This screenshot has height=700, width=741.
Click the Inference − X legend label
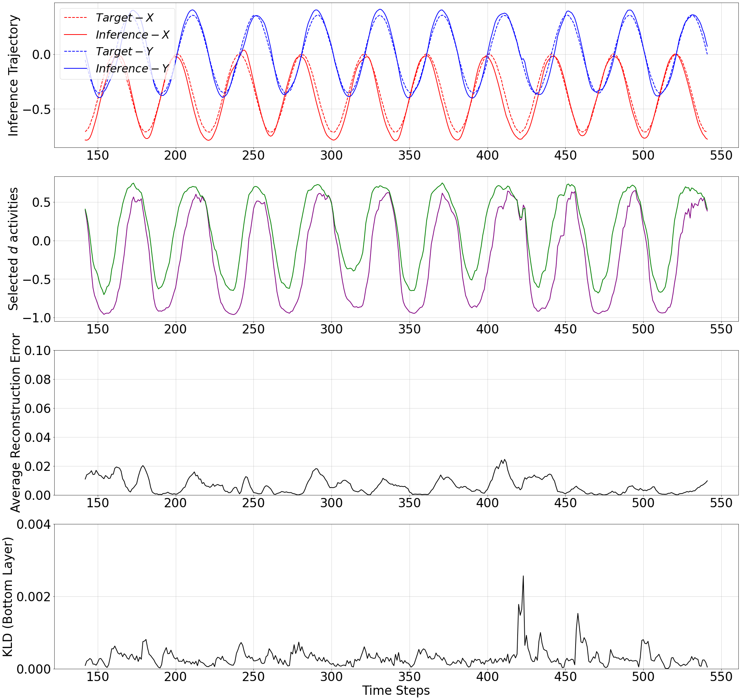tap(132, 35)
